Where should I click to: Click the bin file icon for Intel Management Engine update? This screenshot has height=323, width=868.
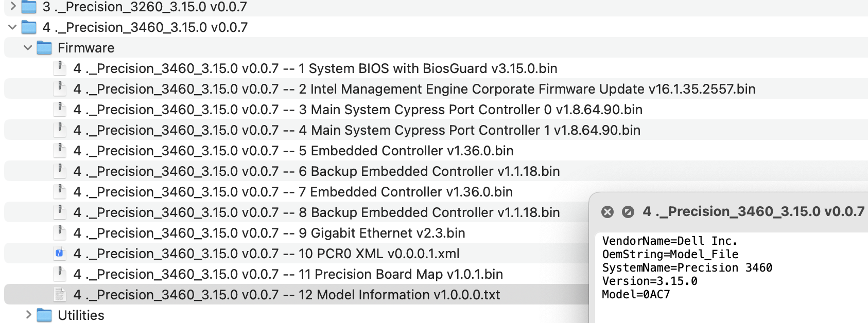60,89
